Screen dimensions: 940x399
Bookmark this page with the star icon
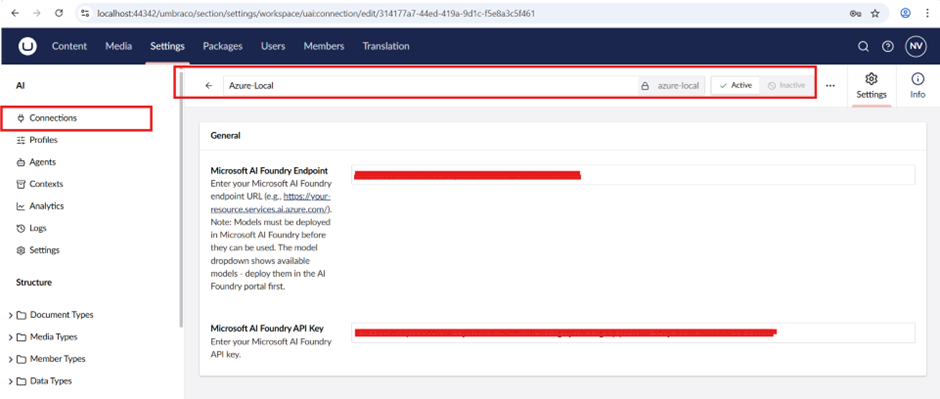(x=875, y=13)
